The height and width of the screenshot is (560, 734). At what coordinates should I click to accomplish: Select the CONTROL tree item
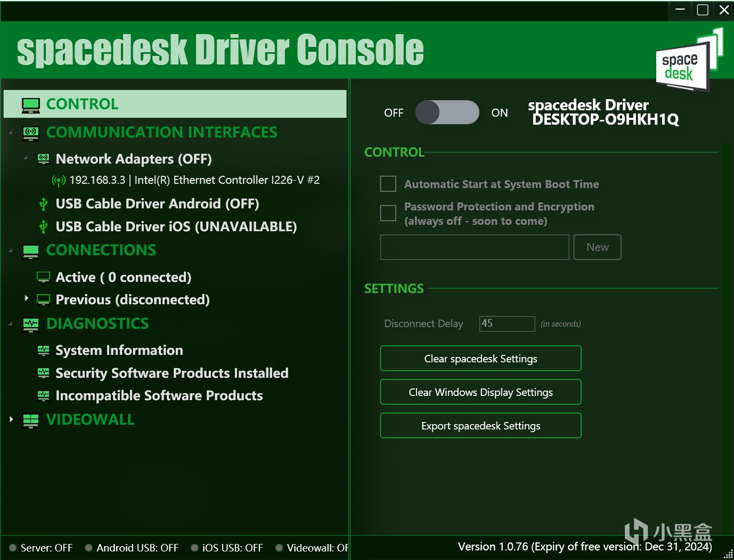click(175, 104)
